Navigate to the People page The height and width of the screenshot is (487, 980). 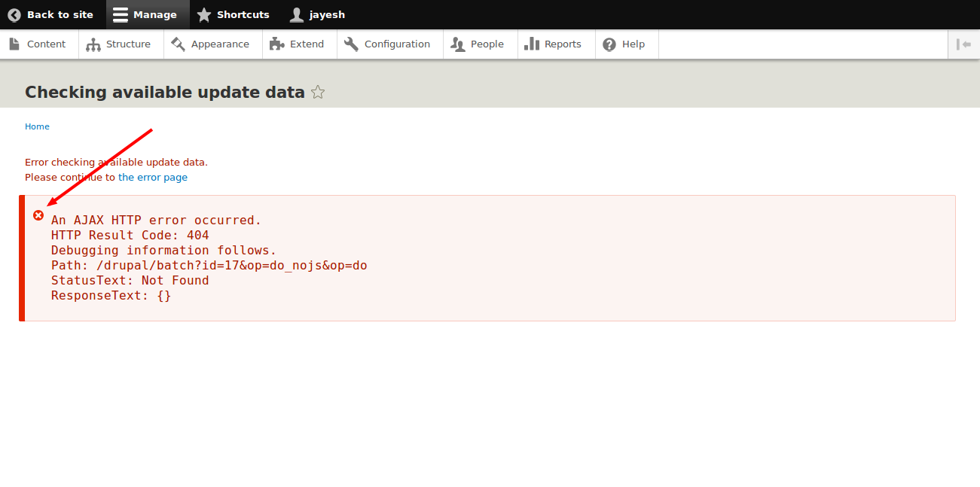point(478,44)
